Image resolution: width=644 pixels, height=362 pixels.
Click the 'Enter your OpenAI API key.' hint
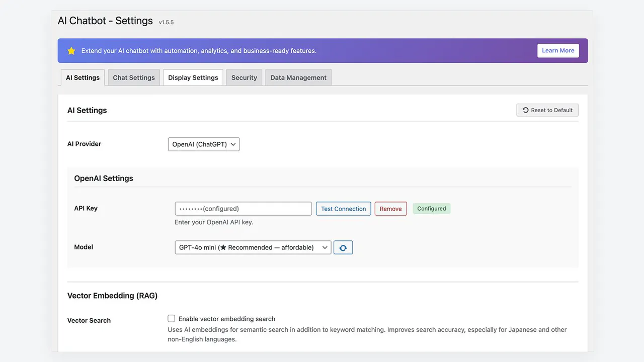click(x=214, y=222)
